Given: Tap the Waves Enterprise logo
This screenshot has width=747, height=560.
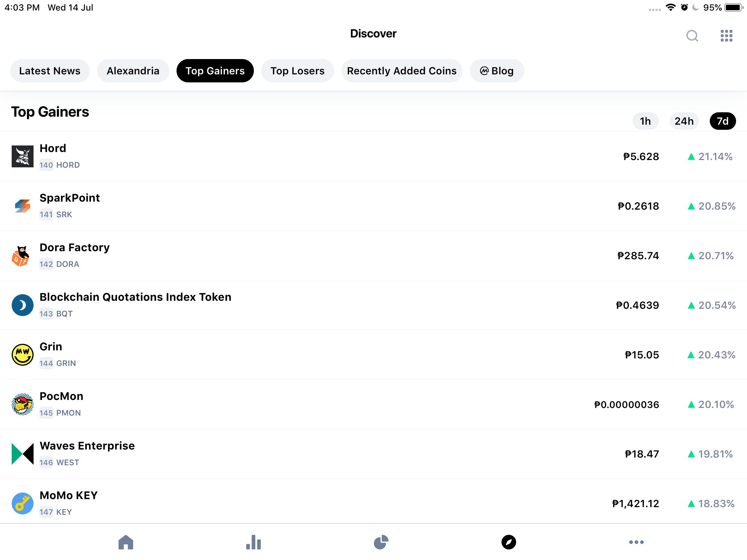Looking at the screenshot, I should (x=23, y=454).
